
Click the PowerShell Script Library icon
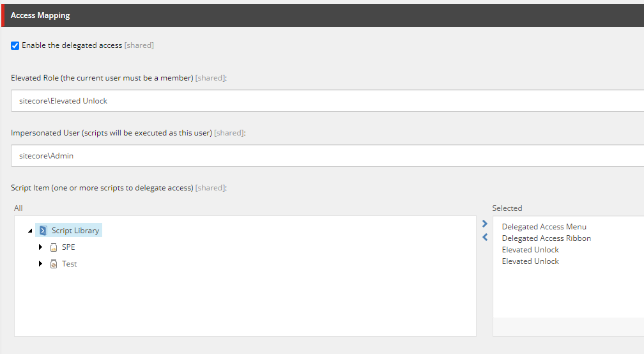43,231
